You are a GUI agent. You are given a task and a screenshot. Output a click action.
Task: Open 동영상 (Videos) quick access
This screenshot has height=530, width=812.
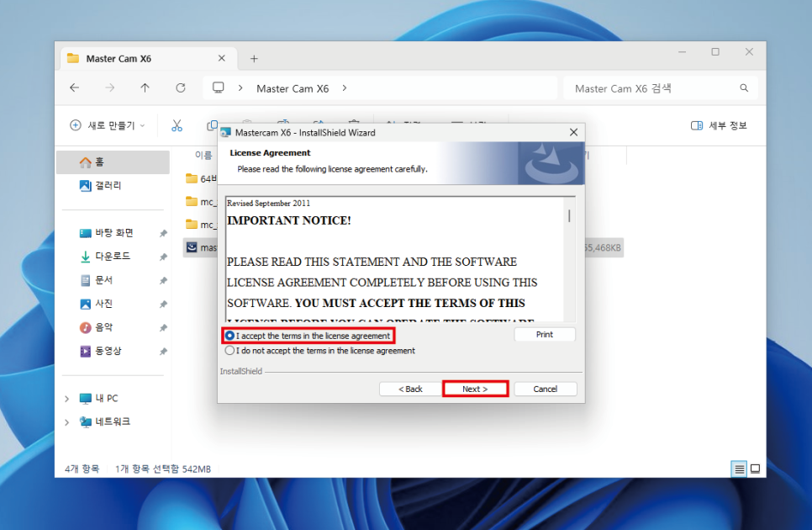113,352
